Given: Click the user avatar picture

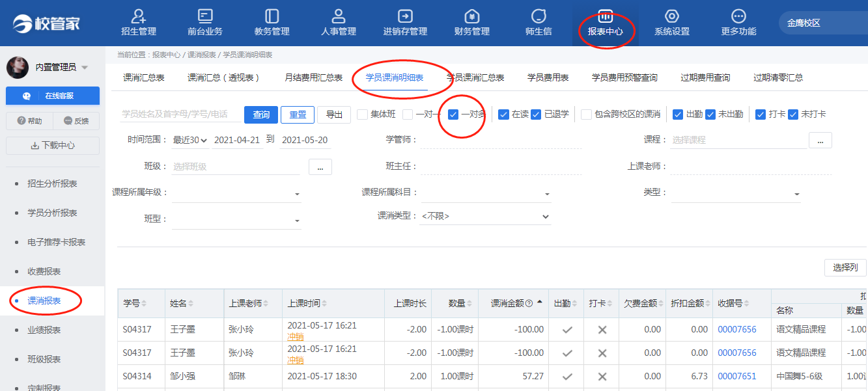Looking at the screenshot, I should pos(18,67).
